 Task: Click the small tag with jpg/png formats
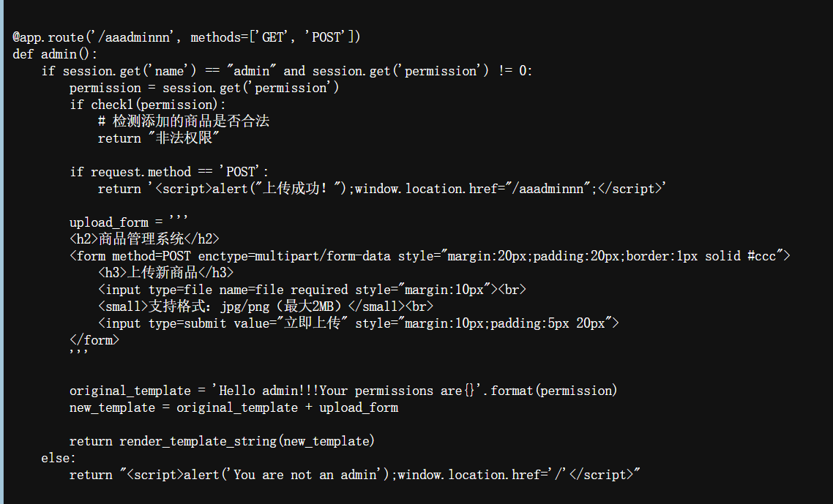click(x=266, y=306)
